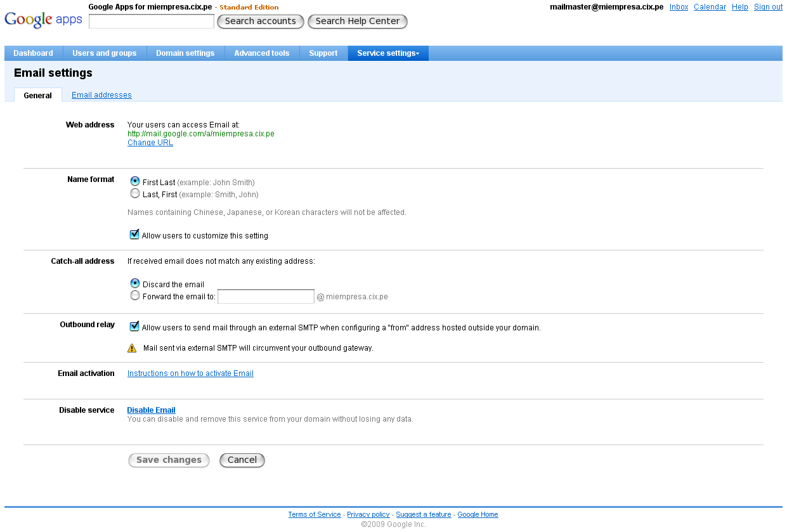Screen dimensions: 787x532
Task: Open the Terms of Service footer link
Action: (x=315, y=515)
